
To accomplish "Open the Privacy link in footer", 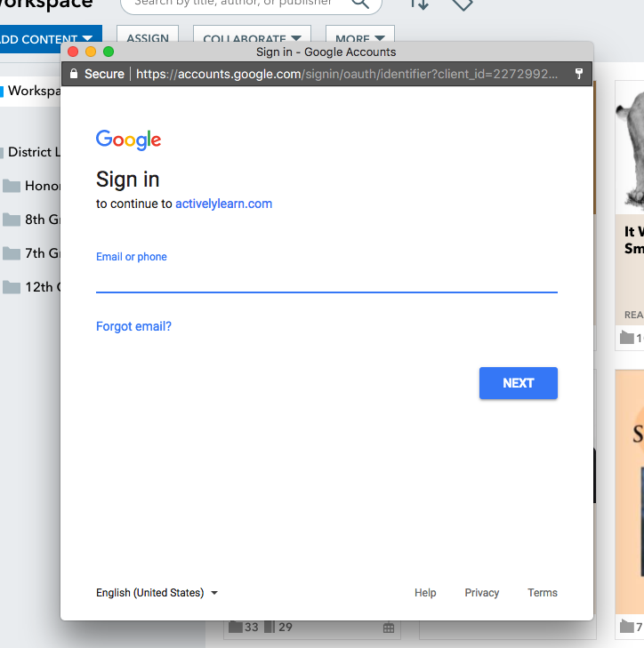I will pyautogui.click(x=482, y=593).
